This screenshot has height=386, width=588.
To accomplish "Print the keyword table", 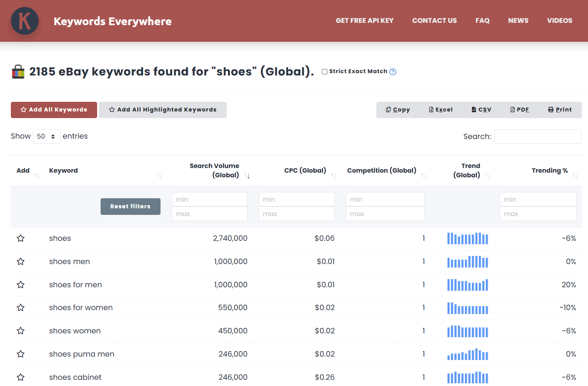I will click(560, 110).
